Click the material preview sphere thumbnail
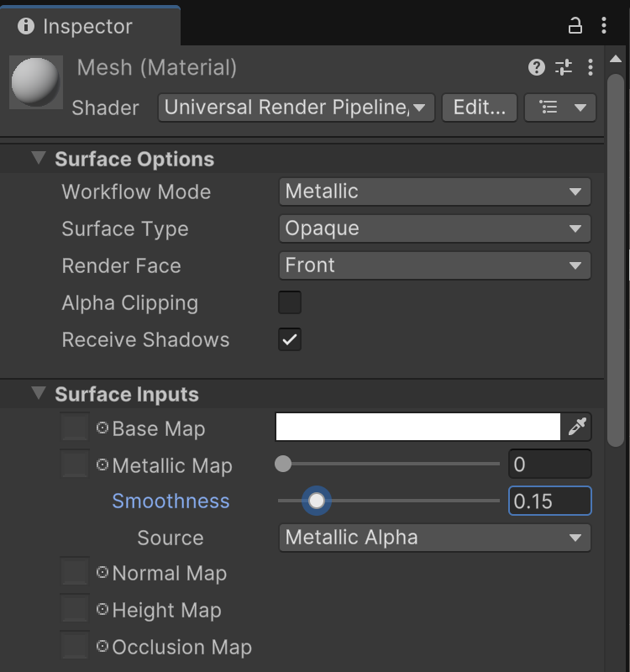The height and width of the screenshot is (672, 630). [x=35, y=81]
